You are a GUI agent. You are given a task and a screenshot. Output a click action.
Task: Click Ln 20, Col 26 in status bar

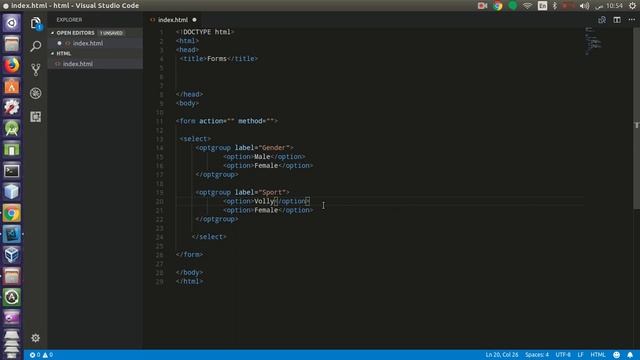502,355
